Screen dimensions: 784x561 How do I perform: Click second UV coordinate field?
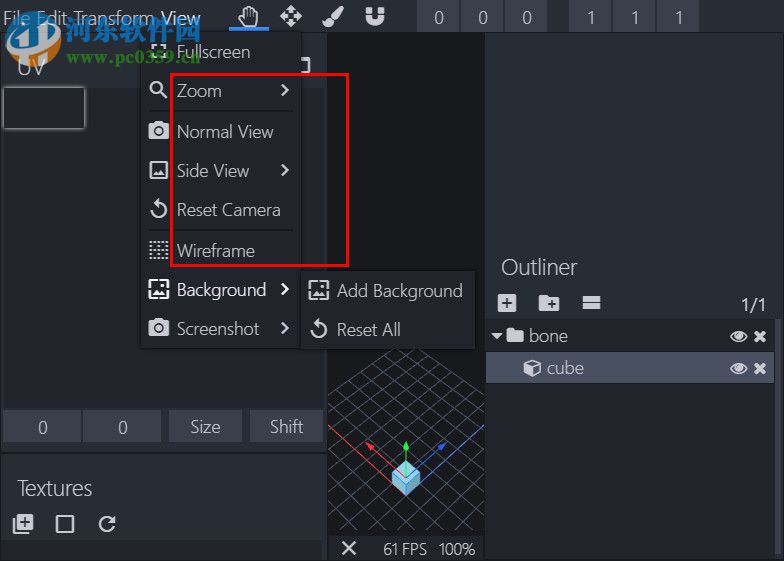122,426
